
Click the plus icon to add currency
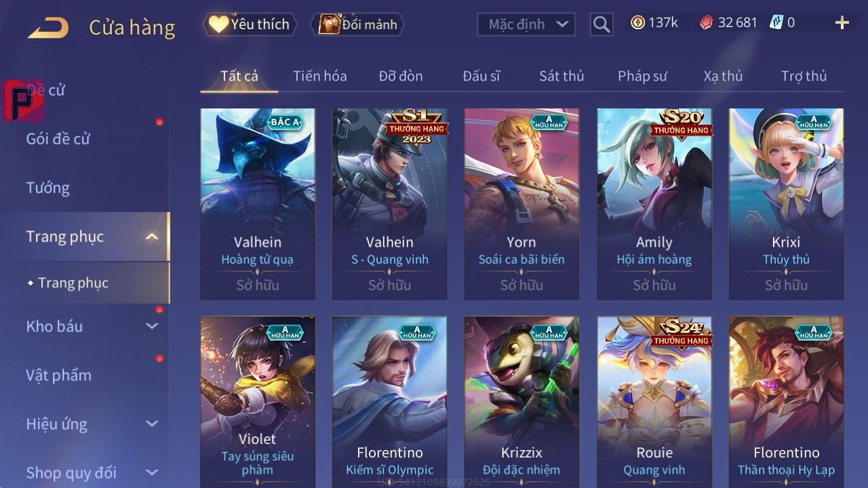coord(842,23)
